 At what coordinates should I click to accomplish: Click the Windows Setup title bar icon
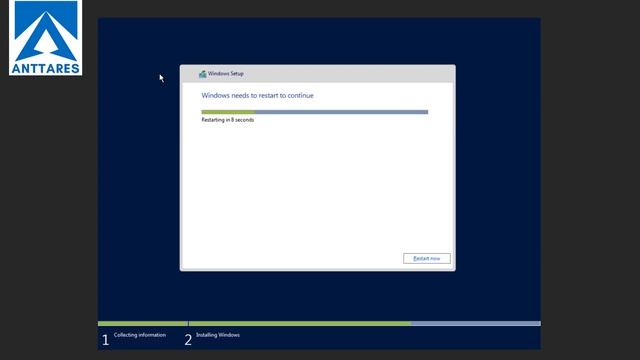pyautogui.click(x=202, y=74)
